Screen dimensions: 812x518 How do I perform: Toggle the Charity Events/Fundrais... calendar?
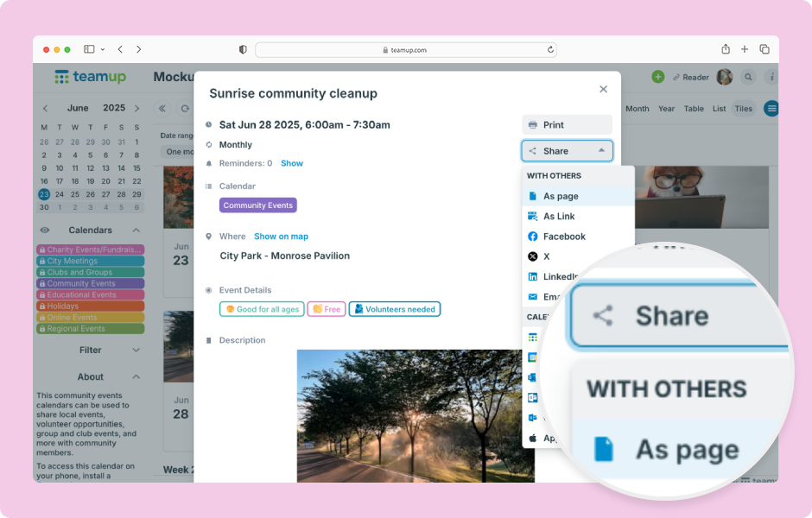point(90,250)
